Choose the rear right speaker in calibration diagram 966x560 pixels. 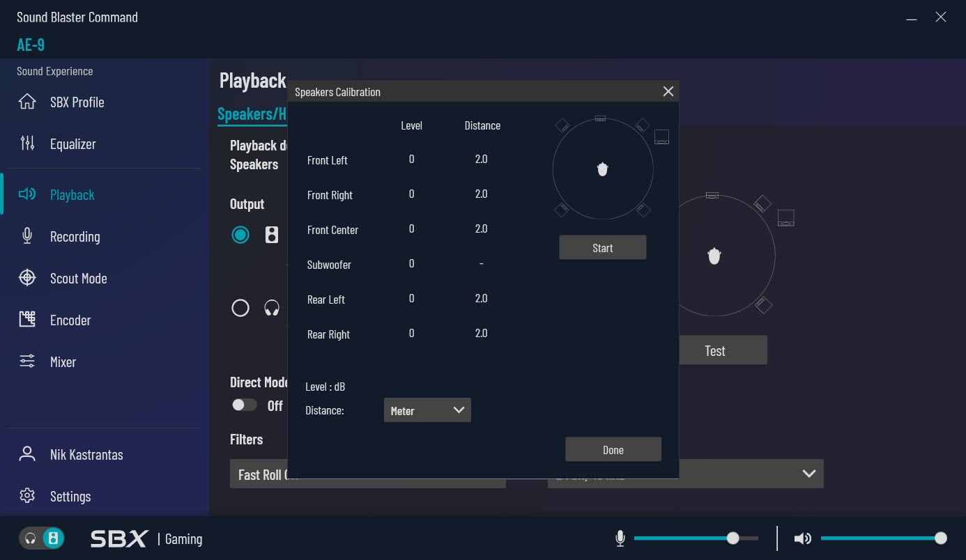643,210
